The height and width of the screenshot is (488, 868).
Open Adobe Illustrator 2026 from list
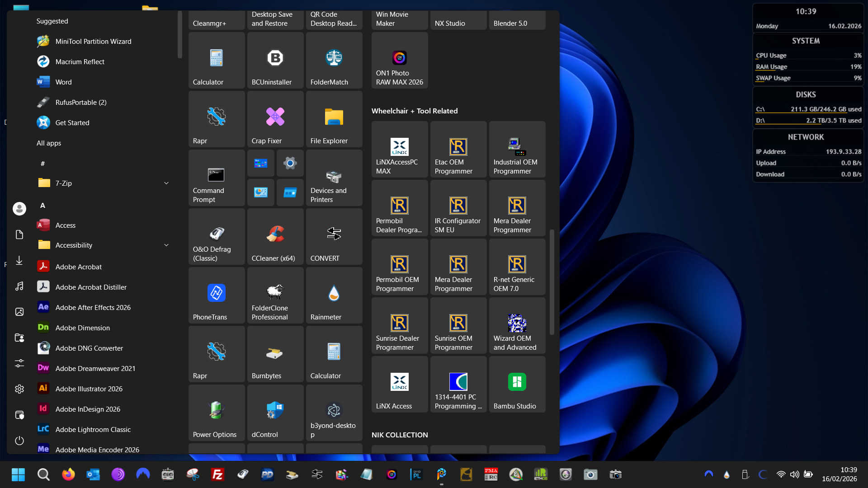(x=89, y=389)
